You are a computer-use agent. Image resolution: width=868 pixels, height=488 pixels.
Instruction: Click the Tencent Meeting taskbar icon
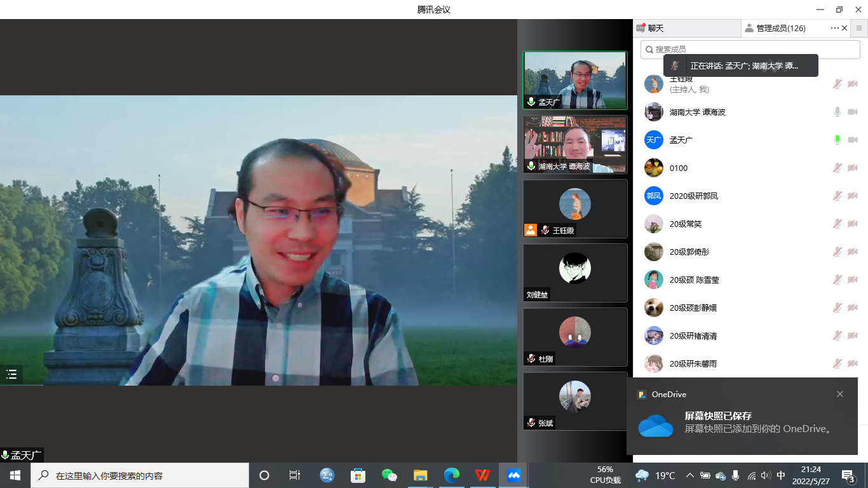[513, 475]
